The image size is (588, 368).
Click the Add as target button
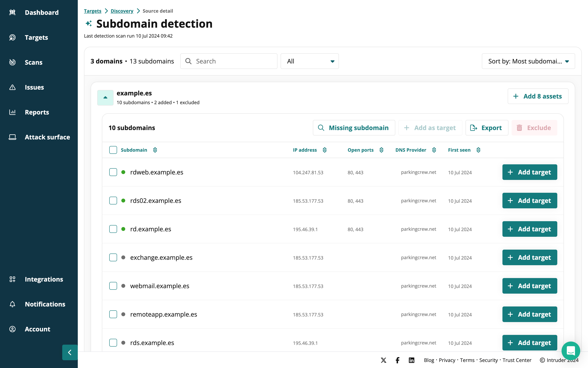(x=430, y=128)
